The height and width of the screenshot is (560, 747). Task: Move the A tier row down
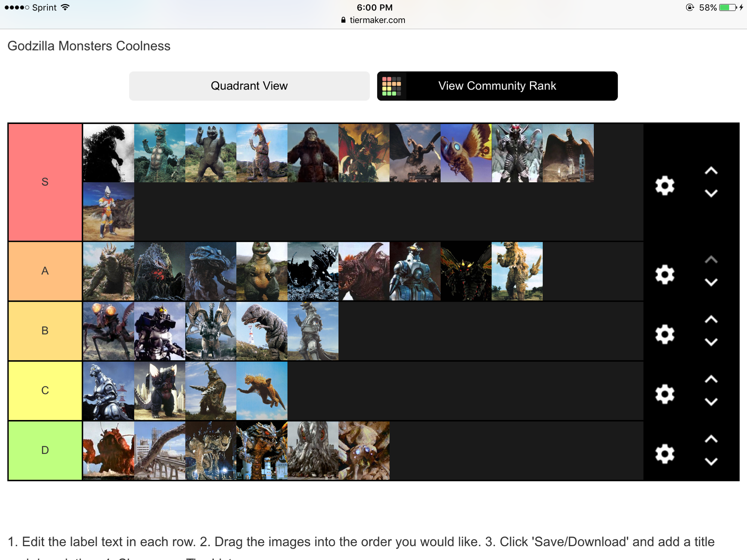click(711, 282)
